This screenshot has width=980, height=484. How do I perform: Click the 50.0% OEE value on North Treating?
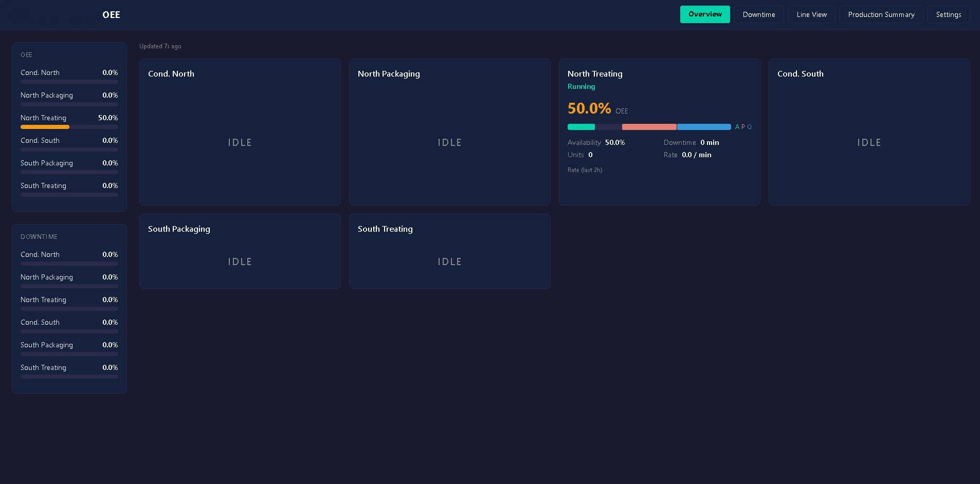pyautogui.click(x=589, y=108)
